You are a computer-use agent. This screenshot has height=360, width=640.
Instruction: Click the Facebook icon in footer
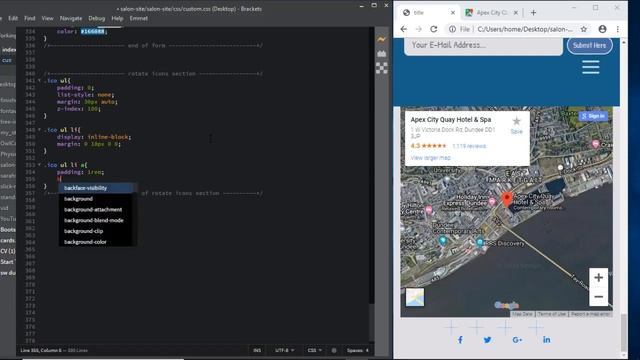click(x=460, y=340)
